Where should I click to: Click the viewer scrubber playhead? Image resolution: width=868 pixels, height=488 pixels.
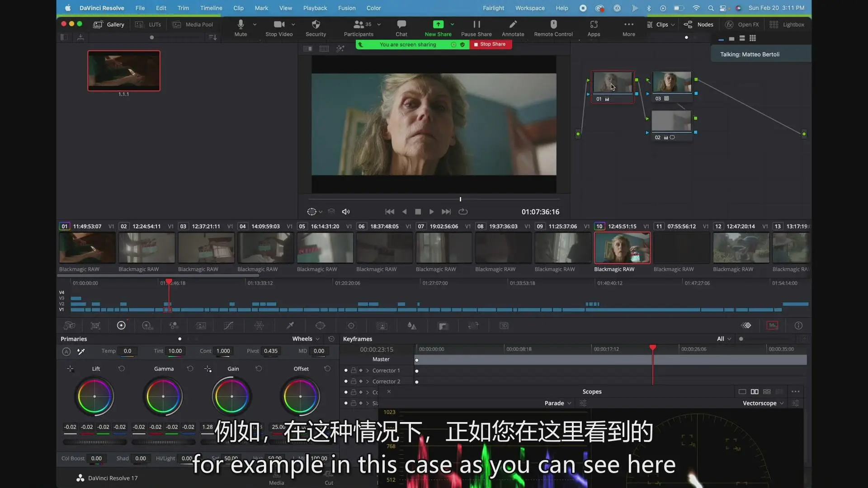(460, 199)
